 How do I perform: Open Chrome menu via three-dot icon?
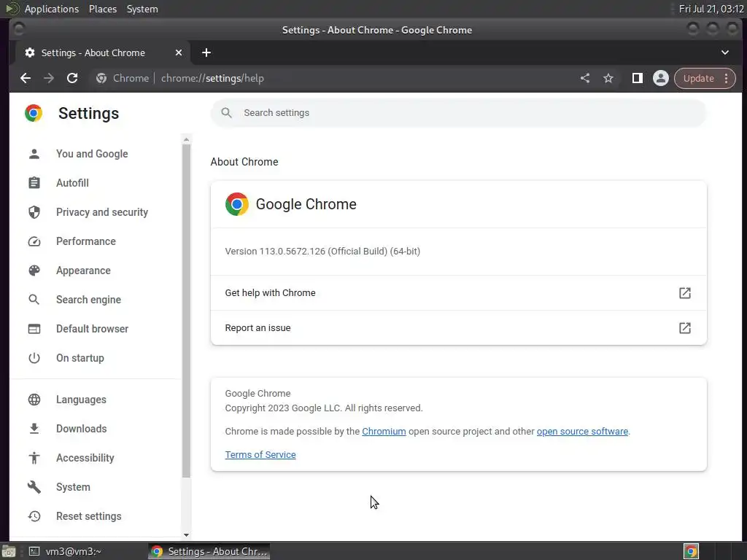(x=726, y=78)
